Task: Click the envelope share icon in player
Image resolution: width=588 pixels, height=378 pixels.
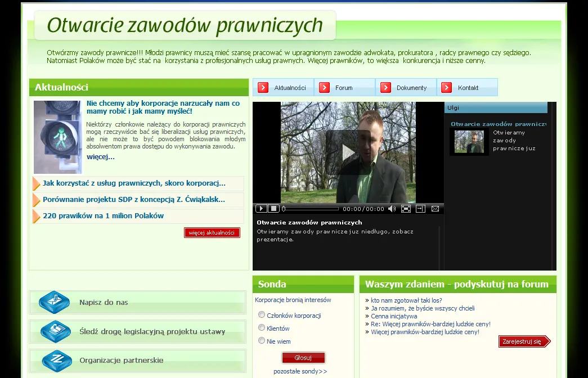Action: [435, 209]
